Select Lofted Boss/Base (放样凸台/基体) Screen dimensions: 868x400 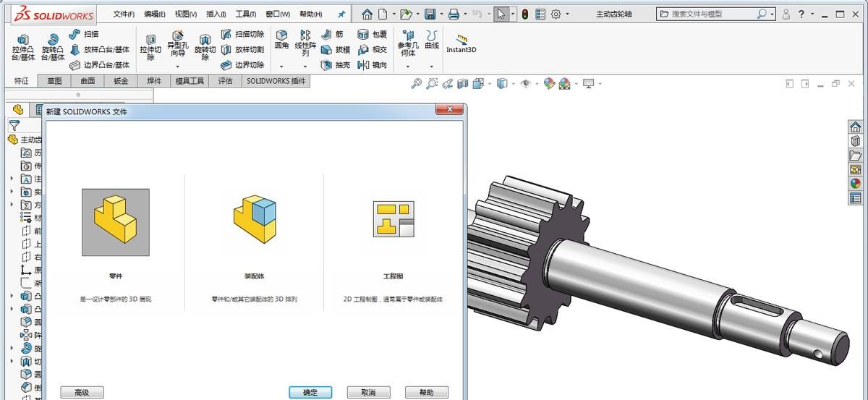[x=99, y=50]
